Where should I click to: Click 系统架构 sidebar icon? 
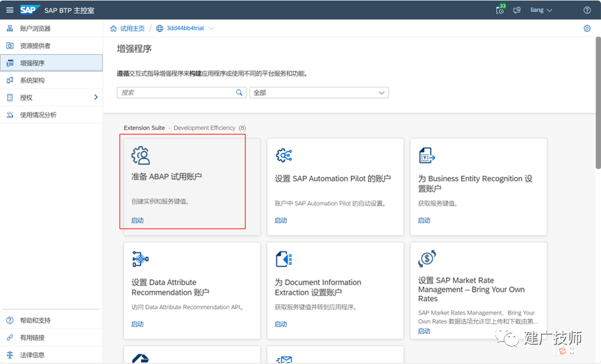coord(10,80)
